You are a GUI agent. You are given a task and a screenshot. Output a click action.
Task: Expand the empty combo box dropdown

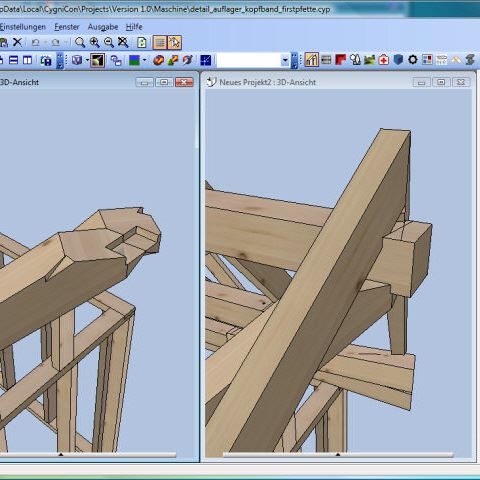tap(285, 60)
